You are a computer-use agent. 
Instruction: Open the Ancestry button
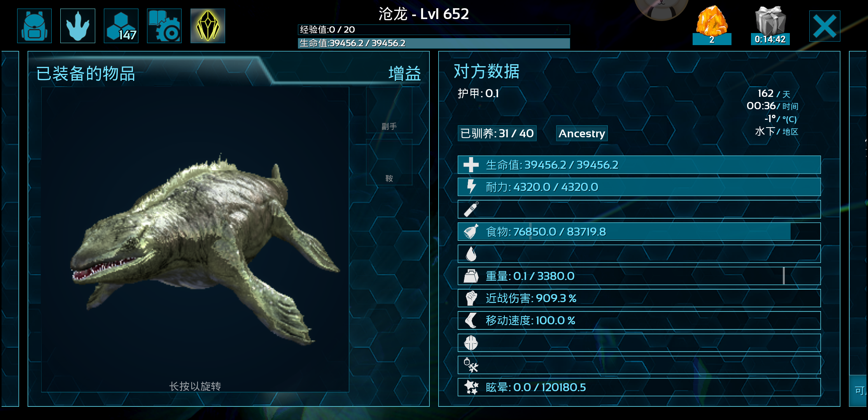click(582, 133)
